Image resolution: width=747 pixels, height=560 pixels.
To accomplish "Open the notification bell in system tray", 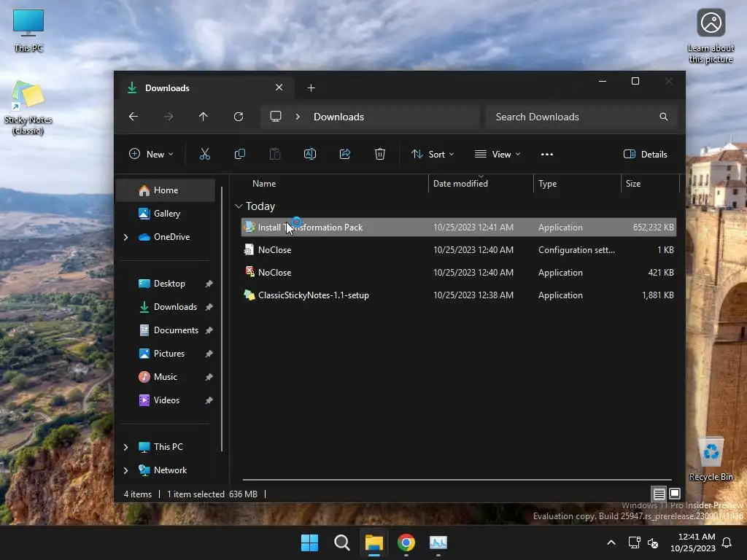I will [x=727, y=542].
